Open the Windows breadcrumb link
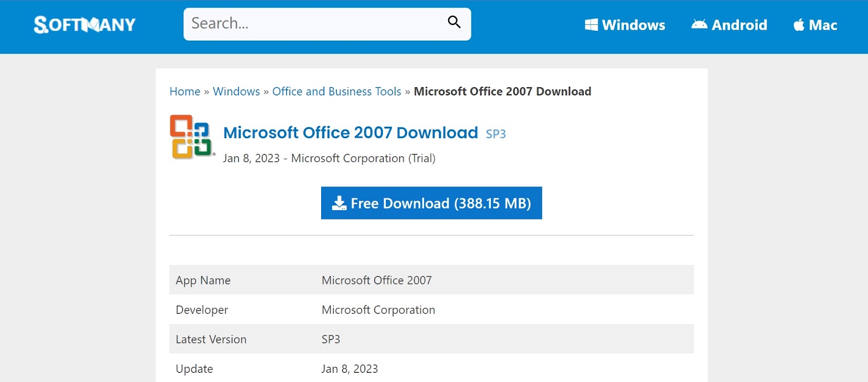This screenshot has width=868, height=382. click(236, 92)
